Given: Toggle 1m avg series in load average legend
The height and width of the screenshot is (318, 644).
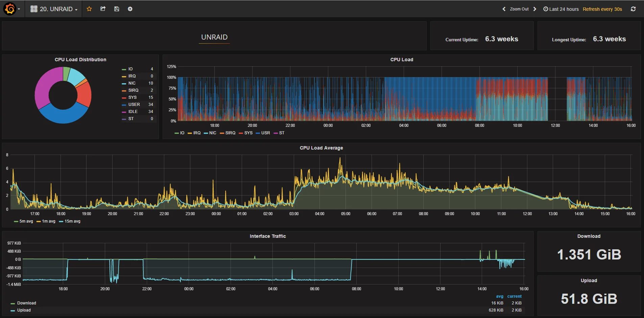Looking at the screenshot, I should tap(49, 221).
